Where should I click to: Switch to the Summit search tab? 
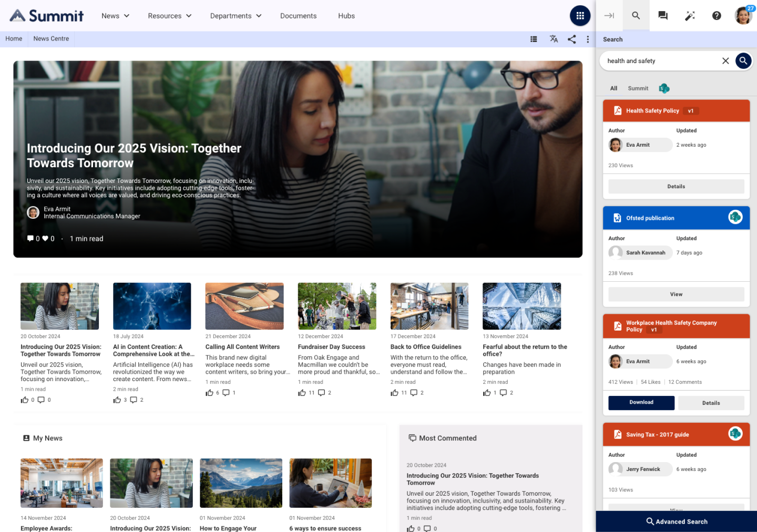point(638,88)
